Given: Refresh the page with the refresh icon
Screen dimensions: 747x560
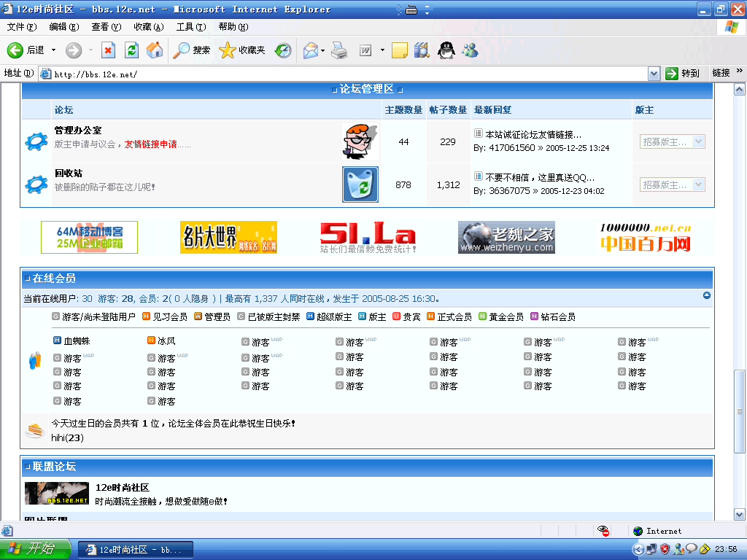Looking at the screenshot, I should coord(131,50).
